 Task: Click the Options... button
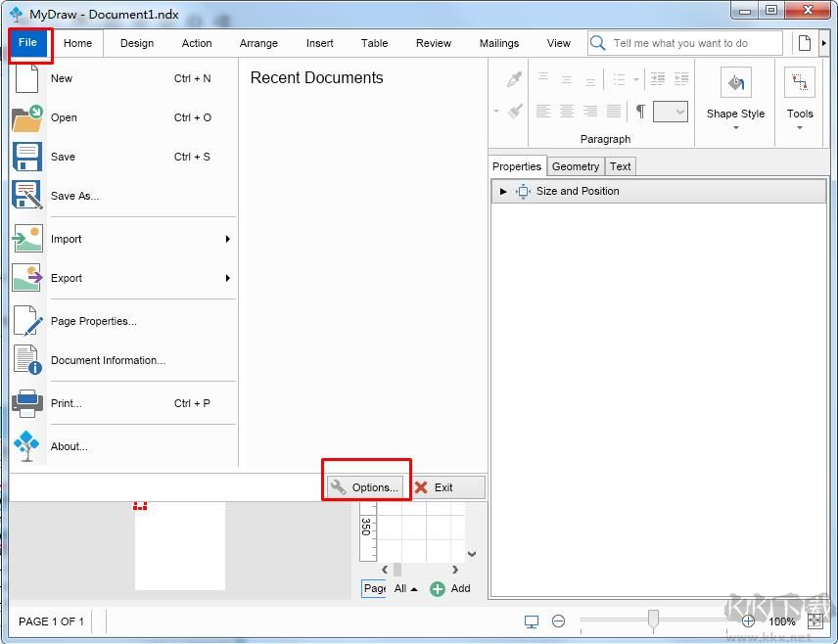(365, 487)
